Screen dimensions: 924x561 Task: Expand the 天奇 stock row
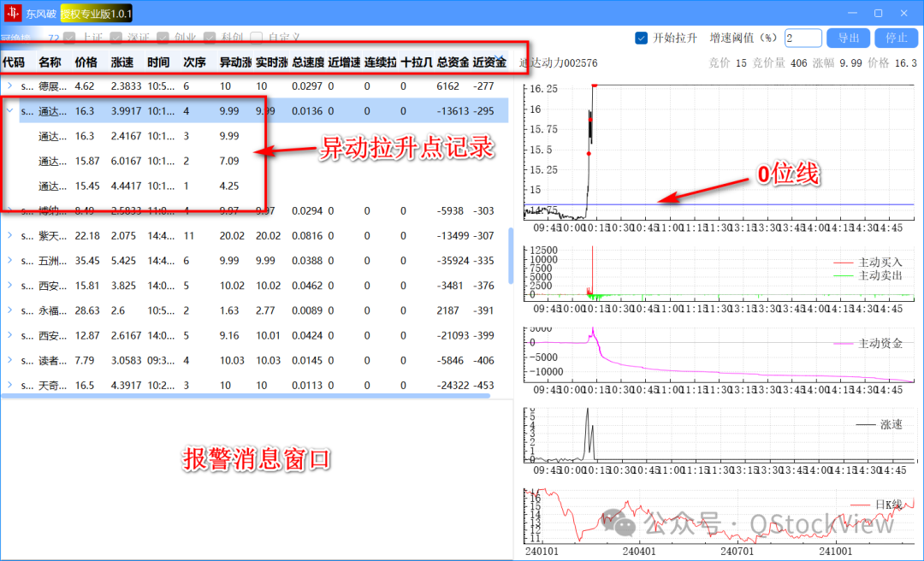click(x=9, y=386)
